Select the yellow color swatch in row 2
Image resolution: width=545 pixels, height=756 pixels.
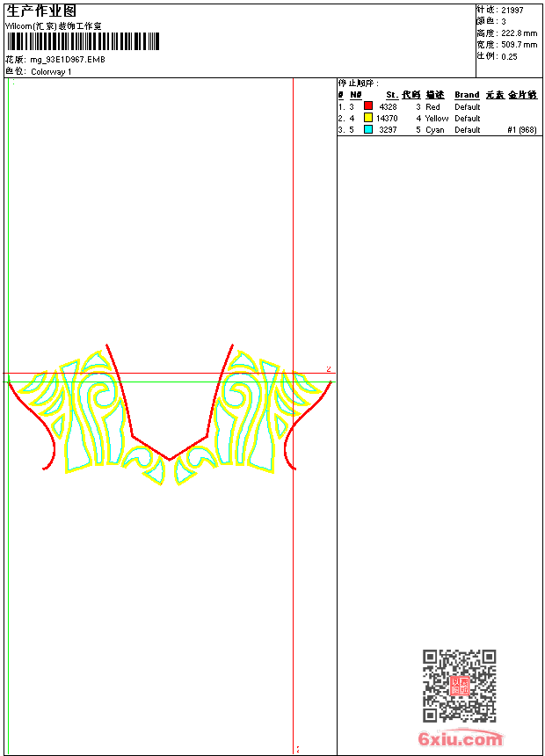(x=368, y=118)
